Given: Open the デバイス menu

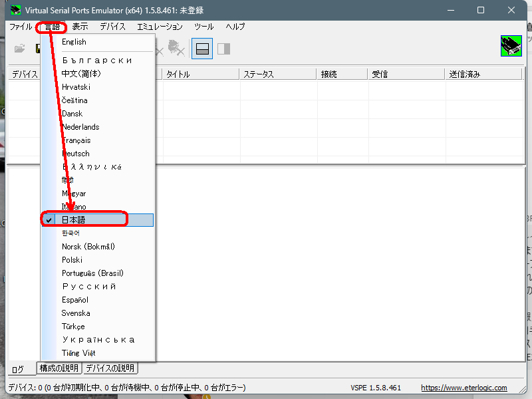Looking at the screenshot, I should coord(112,27).
